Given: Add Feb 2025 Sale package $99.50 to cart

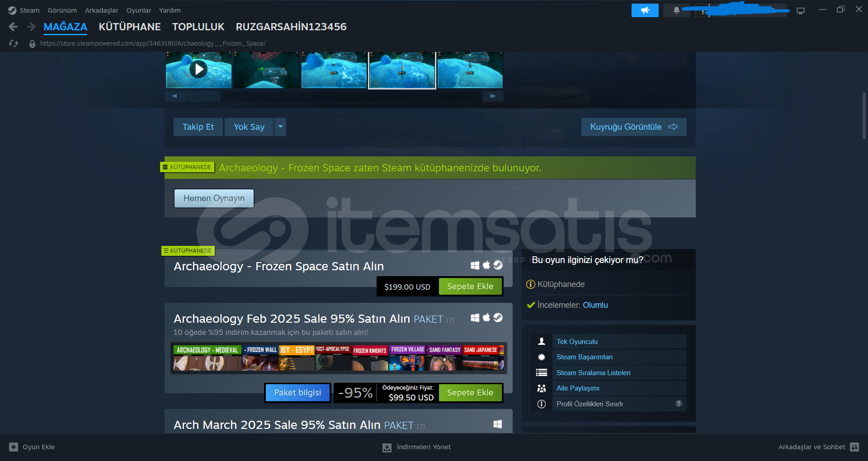Looking at the screenshot, I should 470,393.
